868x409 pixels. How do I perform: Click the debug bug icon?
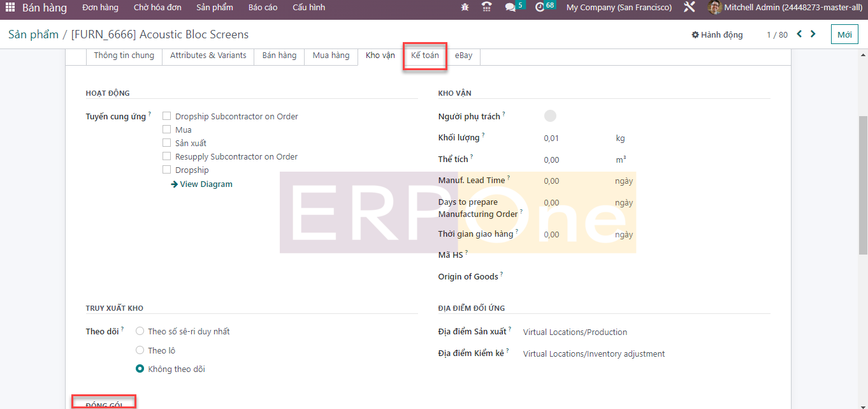(464, 8)
